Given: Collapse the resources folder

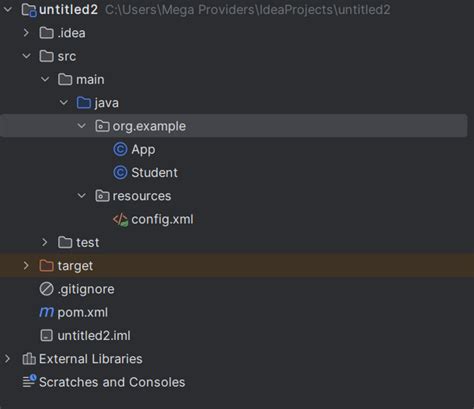Looking at the screenshot, I should coord(82,196).
